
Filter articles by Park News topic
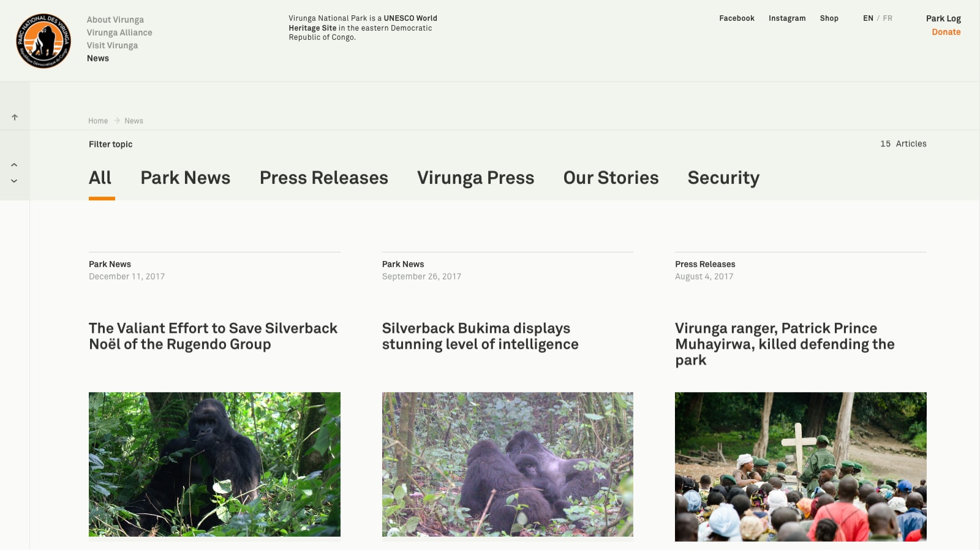click(186, 178)
